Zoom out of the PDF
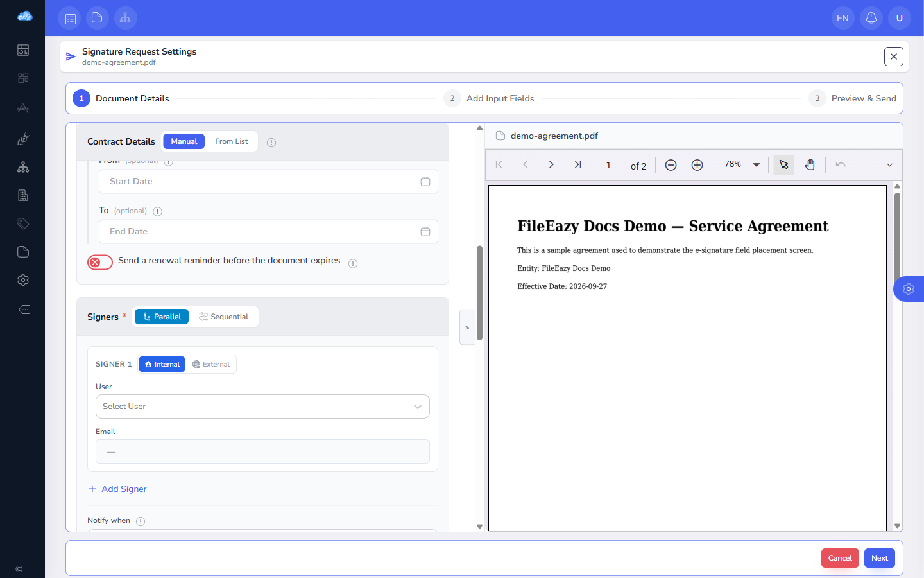924x578 pixels. click(x=671, y=165)
